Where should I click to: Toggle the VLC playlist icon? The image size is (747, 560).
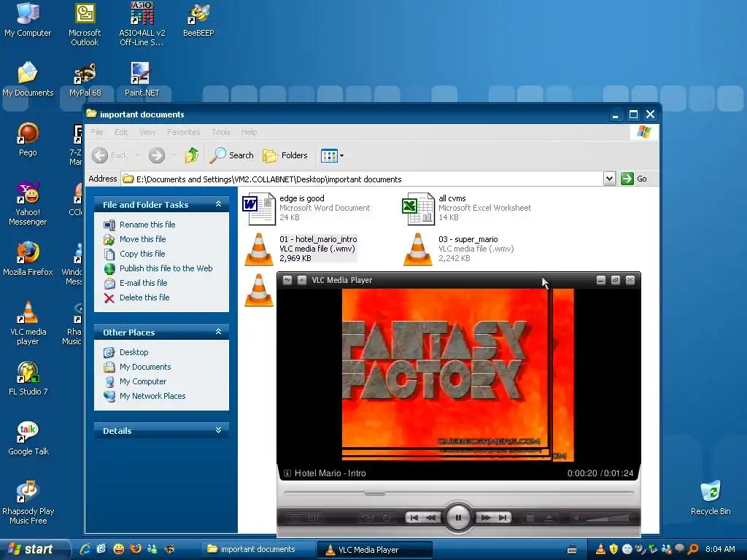pyautogui.click(x=295, y=518)
